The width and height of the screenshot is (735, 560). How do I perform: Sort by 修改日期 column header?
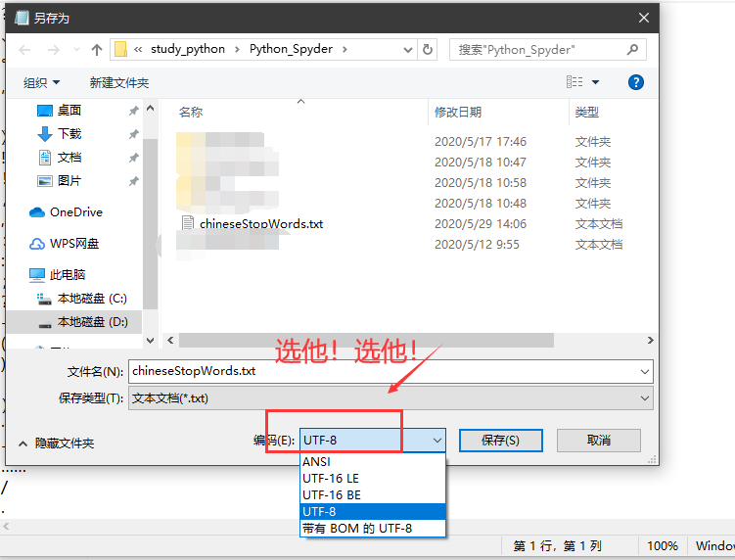tap(457, 112)
